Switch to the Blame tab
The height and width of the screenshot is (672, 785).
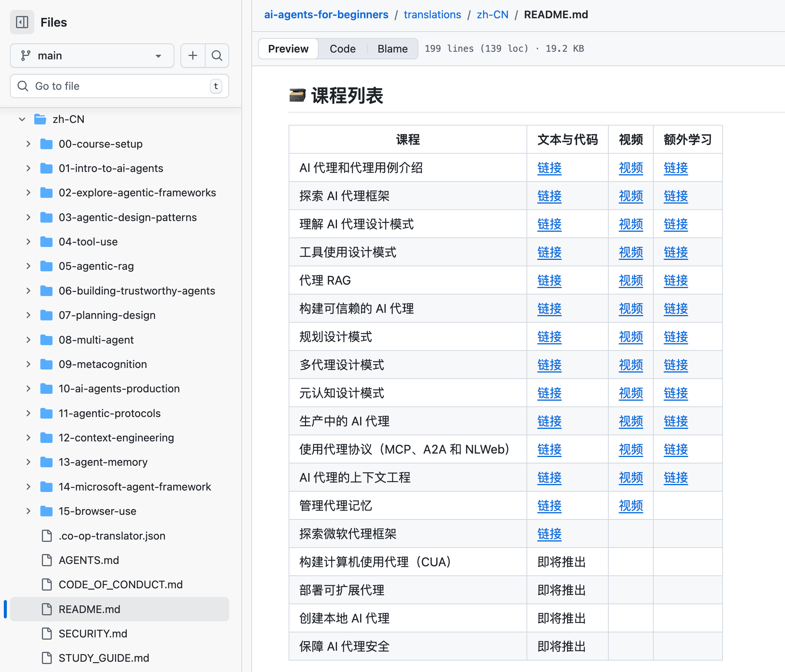point(392,49)
